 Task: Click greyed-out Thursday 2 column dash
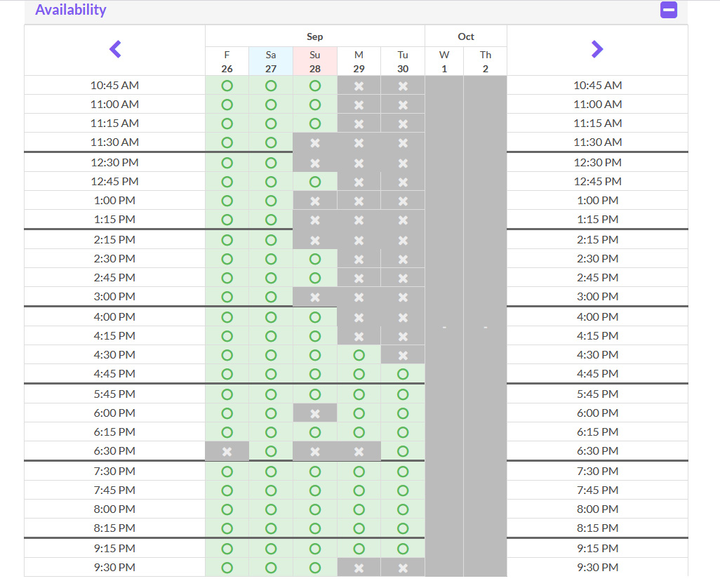pos(486,327)
